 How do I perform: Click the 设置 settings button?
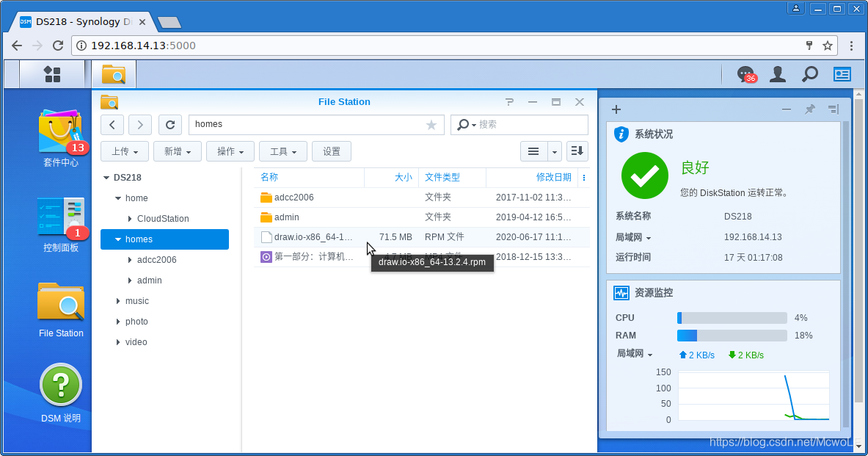[332, 151]
